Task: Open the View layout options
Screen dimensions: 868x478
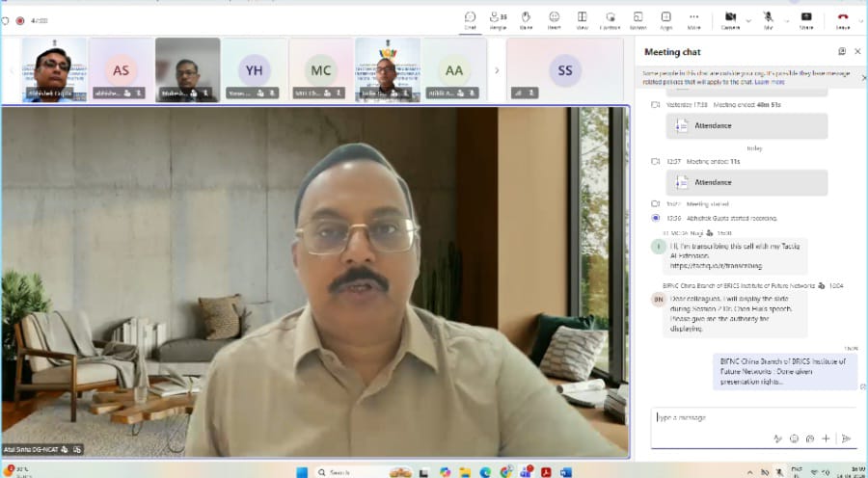Action: [x=582, y=20]
